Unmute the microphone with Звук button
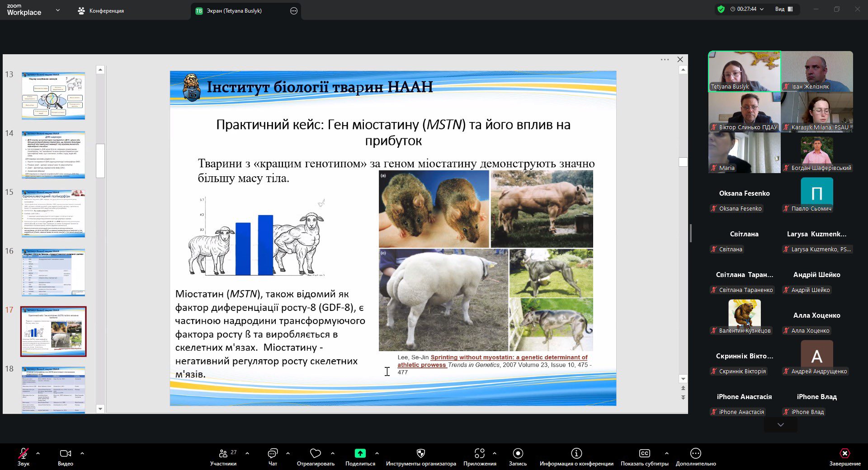 click(24, 454)
